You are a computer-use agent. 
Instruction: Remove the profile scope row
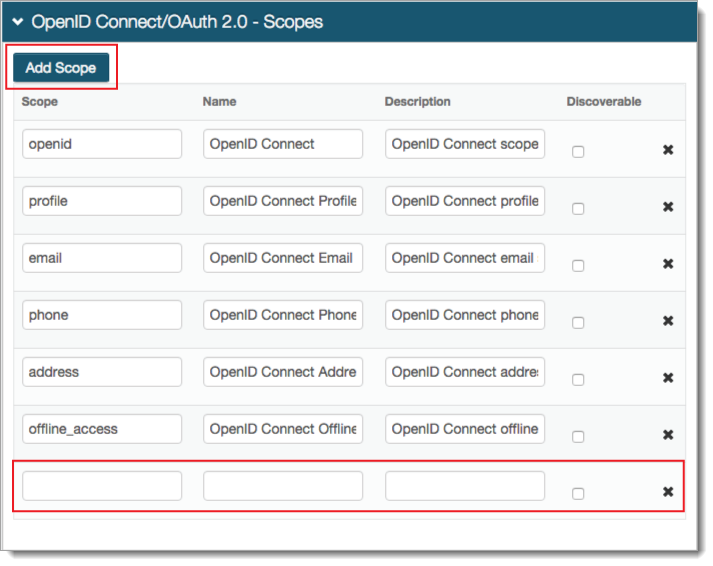[x=668, y=207]
